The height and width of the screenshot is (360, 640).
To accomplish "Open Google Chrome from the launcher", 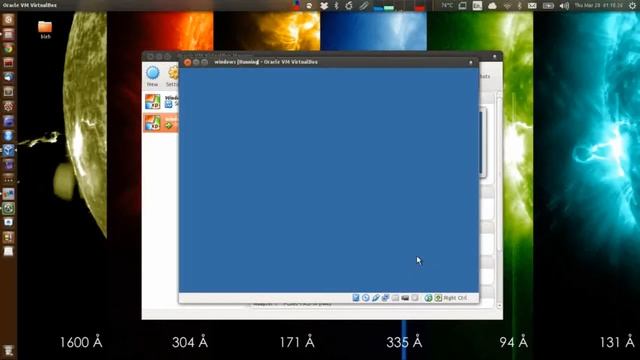I will pos(8,49).
